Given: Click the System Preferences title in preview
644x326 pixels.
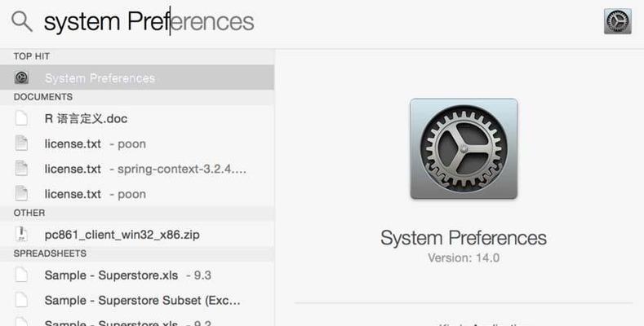Looking at the screenshot, I should tap(464, 238).
